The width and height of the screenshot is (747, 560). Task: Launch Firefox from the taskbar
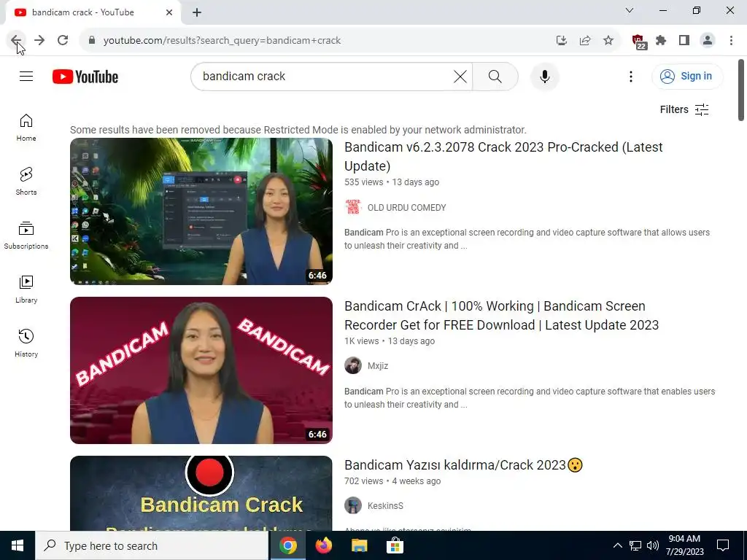(323, 545)
